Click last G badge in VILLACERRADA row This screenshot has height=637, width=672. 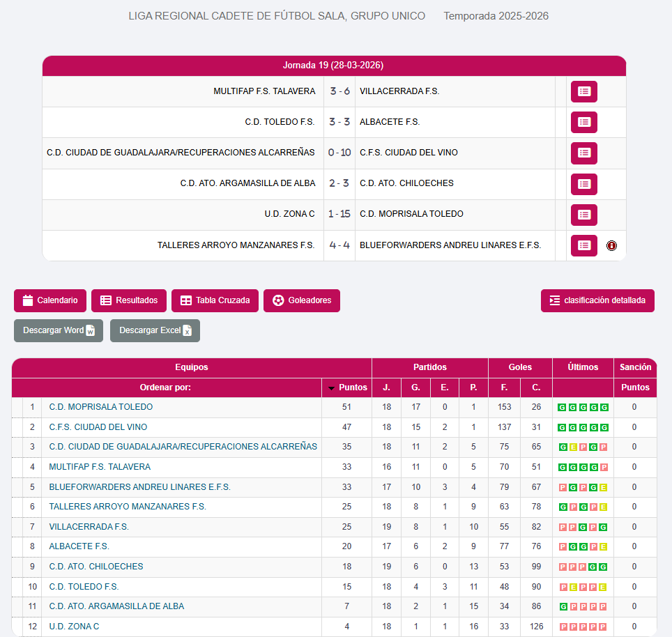(x=603, y=528)
